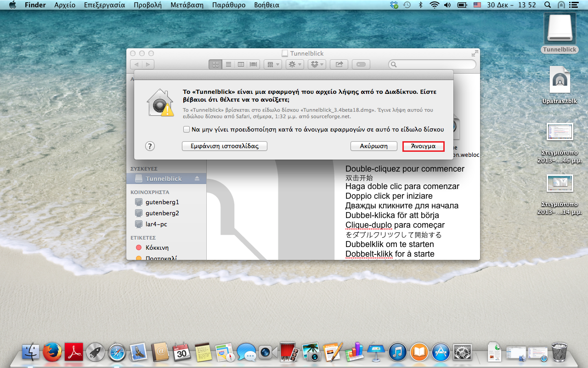Open the item arrangement dropdown in the Finder toolbar

pyautogui.click(x=273, y=65)
